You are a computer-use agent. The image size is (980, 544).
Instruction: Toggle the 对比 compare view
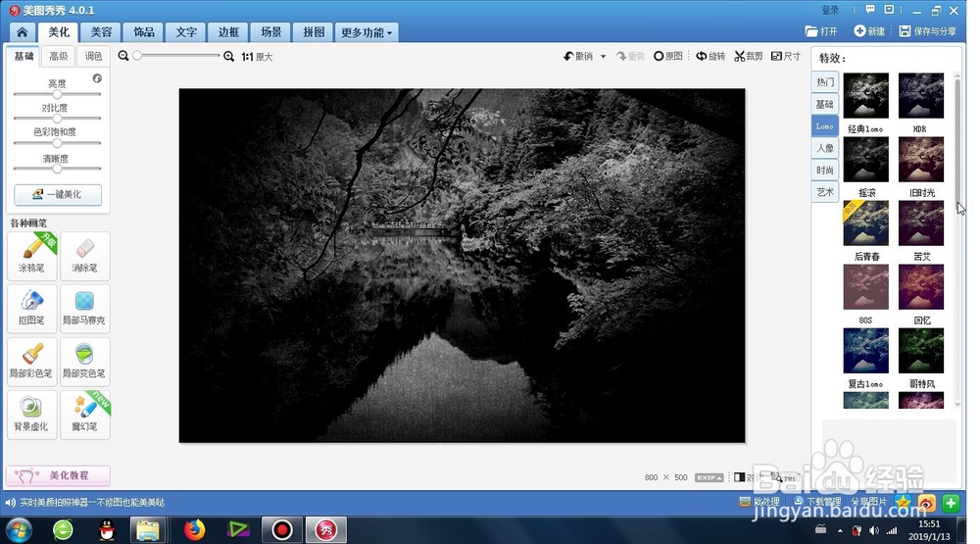coord(748,477)
